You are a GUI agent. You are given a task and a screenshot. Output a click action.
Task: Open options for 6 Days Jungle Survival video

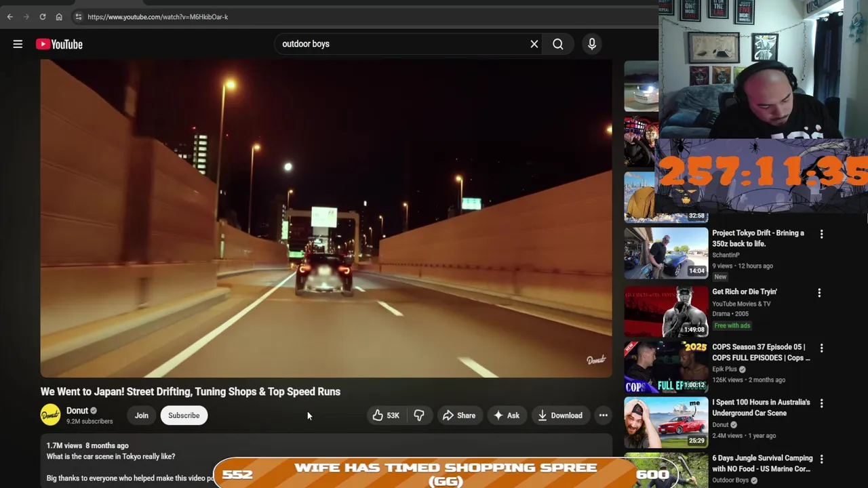pos(821,460)
